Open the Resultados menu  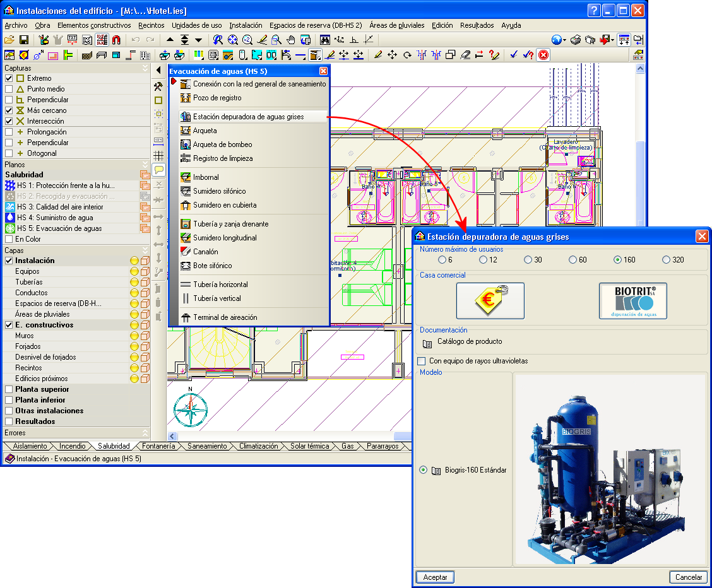point(477,25)
